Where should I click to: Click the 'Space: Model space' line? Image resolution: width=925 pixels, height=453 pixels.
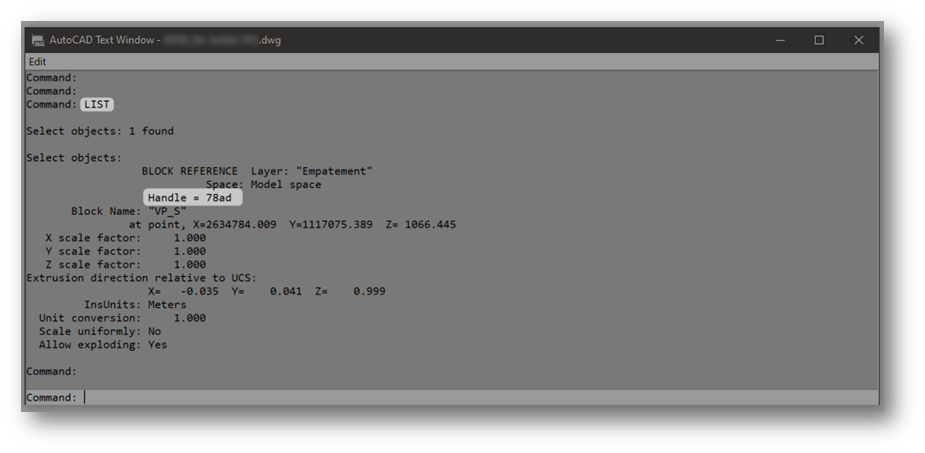coord(263,185)
